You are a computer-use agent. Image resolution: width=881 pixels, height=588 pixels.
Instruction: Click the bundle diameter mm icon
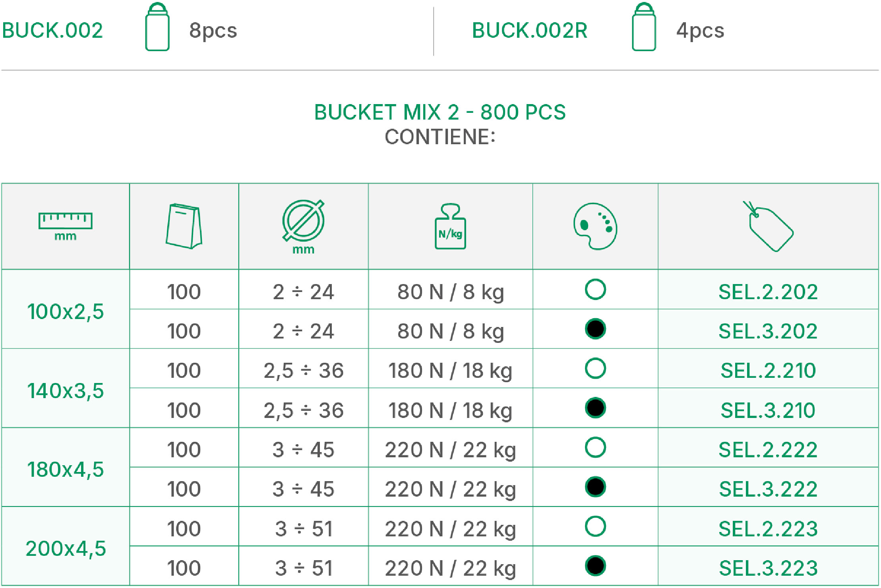[x=303, y=226]
